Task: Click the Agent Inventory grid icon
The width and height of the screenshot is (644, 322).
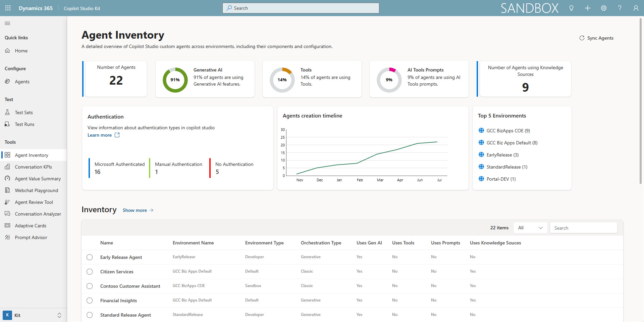Action: 7,155
